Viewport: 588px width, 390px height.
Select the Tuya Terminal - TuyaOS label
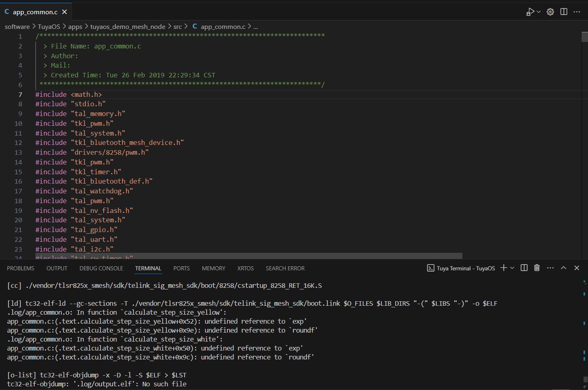[466, 268]
